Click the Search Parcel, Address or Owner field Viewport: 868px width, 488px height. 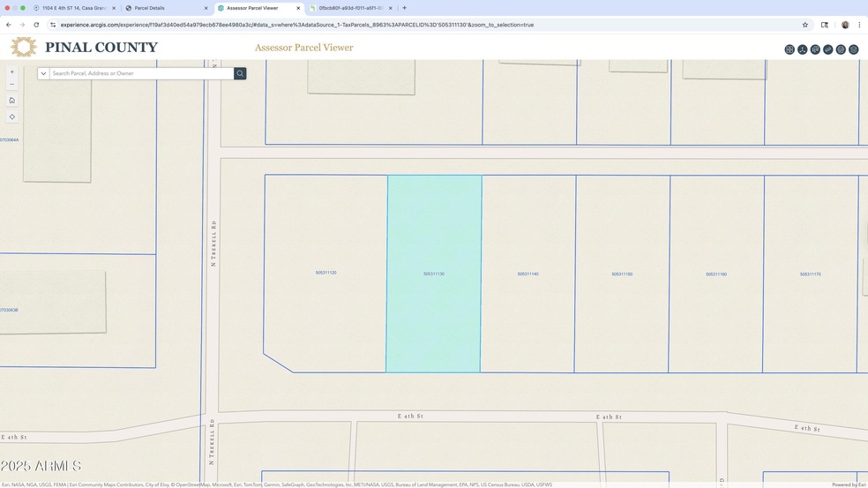pos(141,73)
